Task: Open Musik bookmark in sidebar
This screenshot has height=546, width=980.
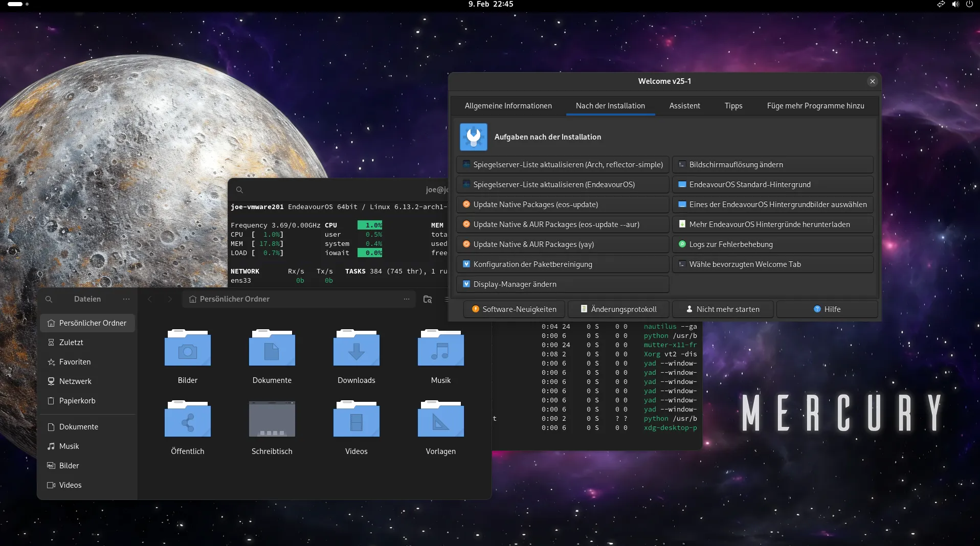Action: pos(87,446)
